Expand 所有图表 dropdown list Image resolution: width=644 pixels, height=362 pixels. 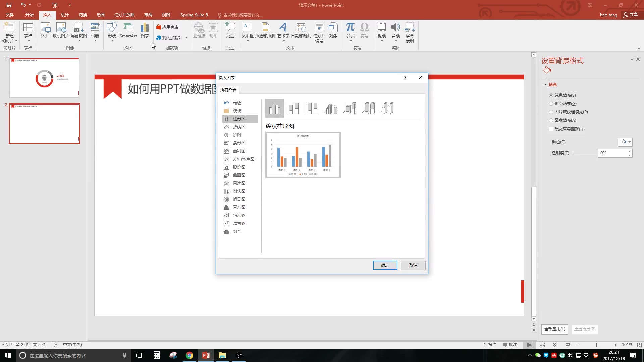click(228, 89)
